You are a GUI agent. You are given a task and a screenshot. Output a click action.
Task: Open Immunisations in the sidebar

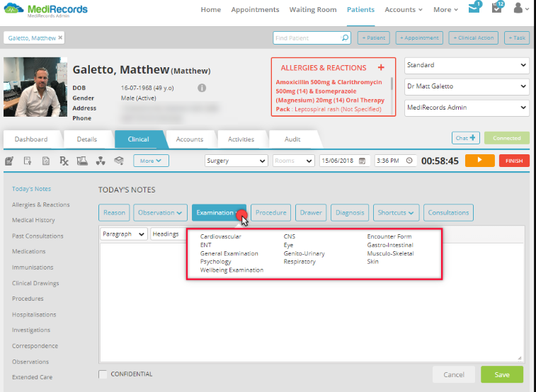33,267
